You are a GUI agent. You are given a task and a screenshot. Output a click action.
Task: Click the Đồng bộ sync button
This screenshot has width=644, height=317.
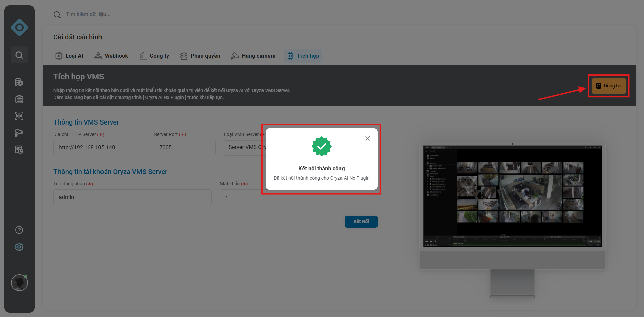pos(609,86)
